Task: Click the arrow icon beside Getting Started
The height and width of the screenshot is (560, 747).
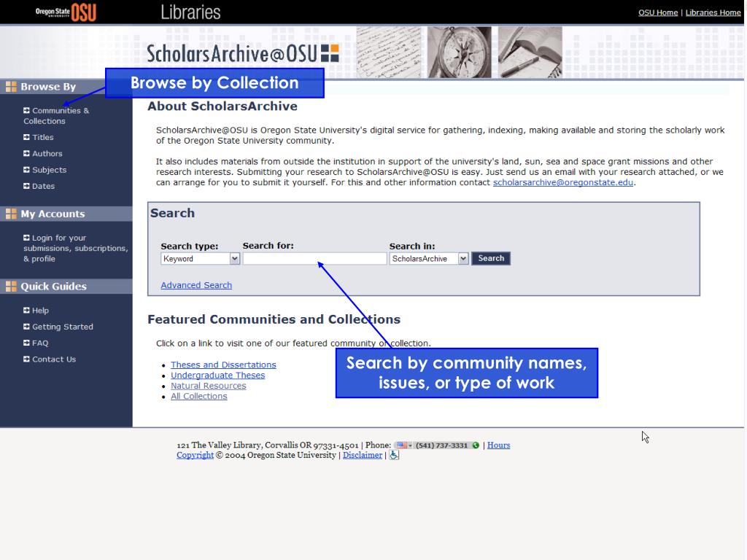Action: point(26,326)
